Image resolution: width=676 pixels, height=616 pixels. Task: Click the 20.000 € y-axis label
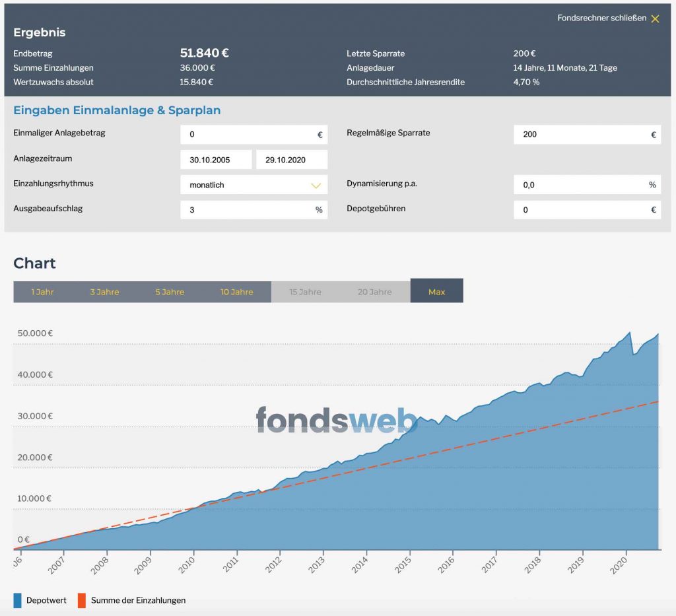[x=35, y=458]
